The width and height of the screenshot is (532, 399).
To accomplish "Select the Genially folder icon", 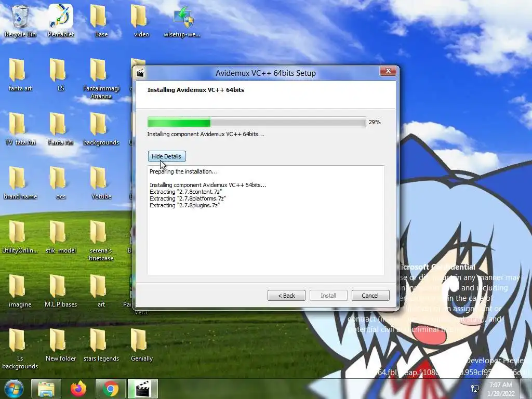I will [141, 345].
